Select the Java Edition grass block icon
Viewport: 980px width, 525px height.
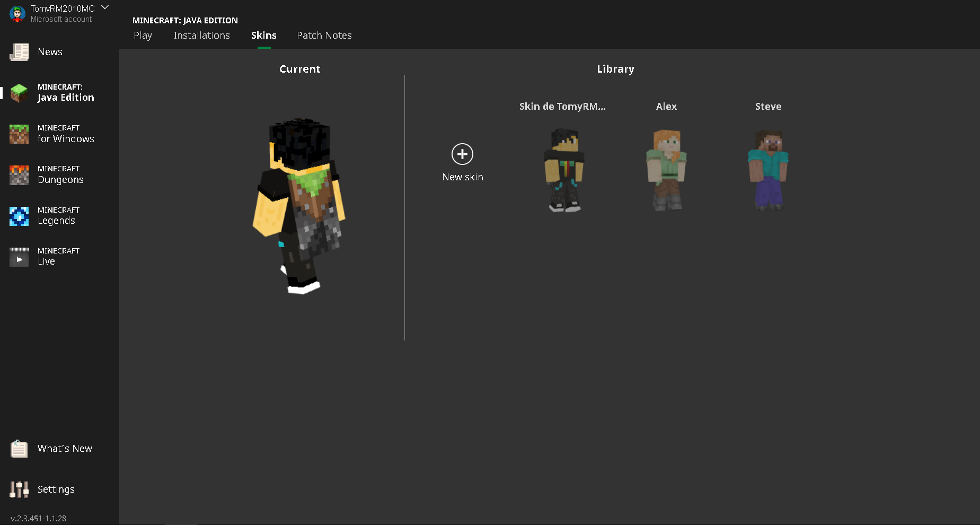pos(19,93)
